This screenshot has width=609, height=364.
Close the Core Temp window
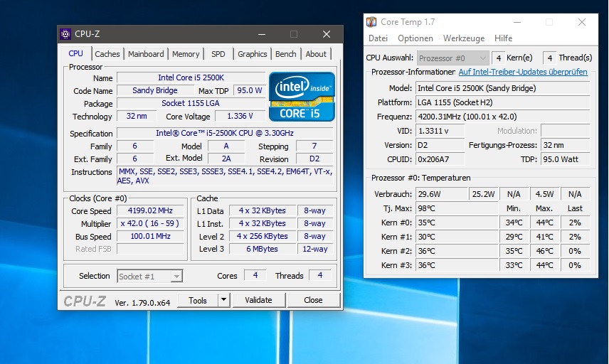point(582,22)
